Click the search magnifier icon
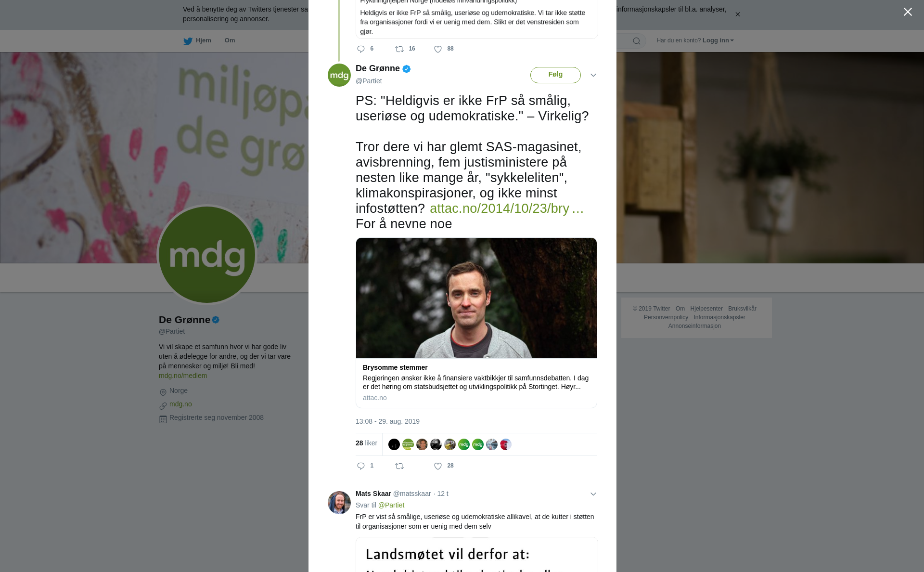Screen dimensions: 924x572 click(x=637, y=41)
